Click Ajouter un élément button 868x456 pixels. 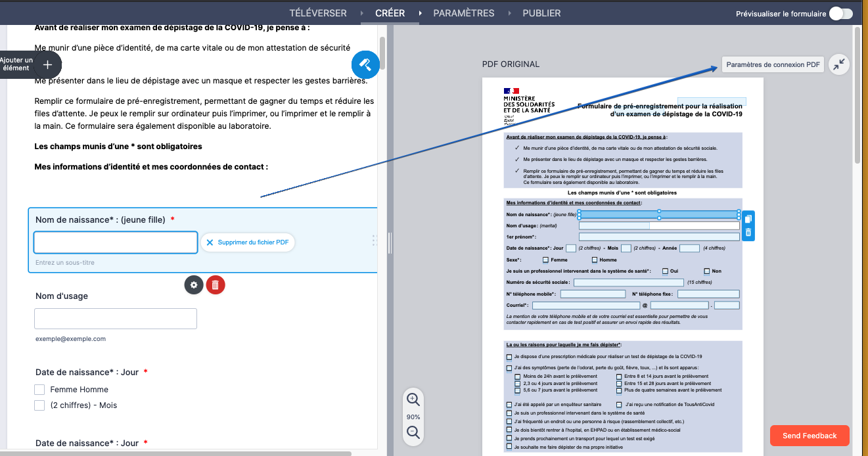click(x=30, y=64)
